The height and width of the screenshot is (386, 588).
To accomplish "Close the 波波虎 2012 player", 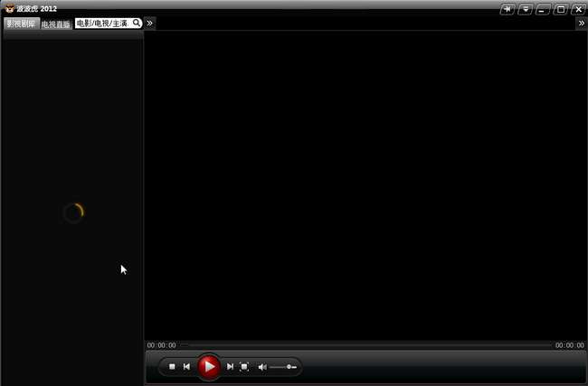I will point(578,9).
